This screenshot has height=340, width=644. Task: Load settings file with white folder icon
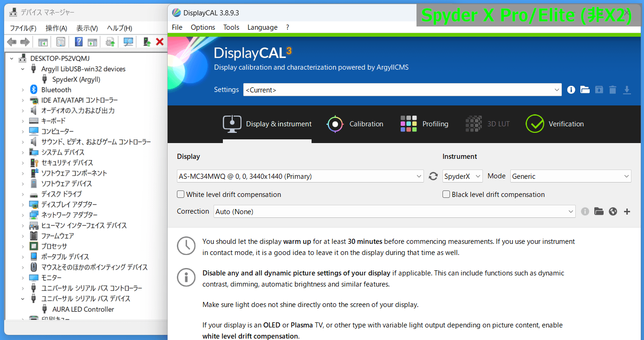[585, 90]
